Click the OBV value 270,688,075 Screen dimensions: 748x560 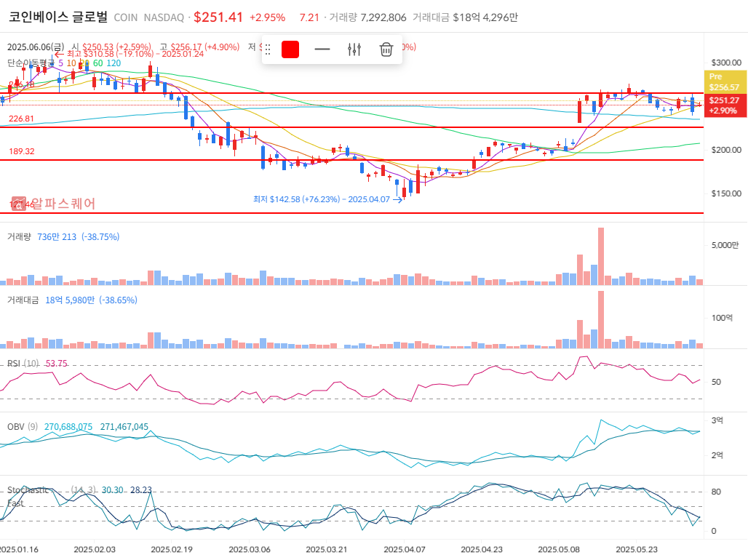tap(68, 426)
